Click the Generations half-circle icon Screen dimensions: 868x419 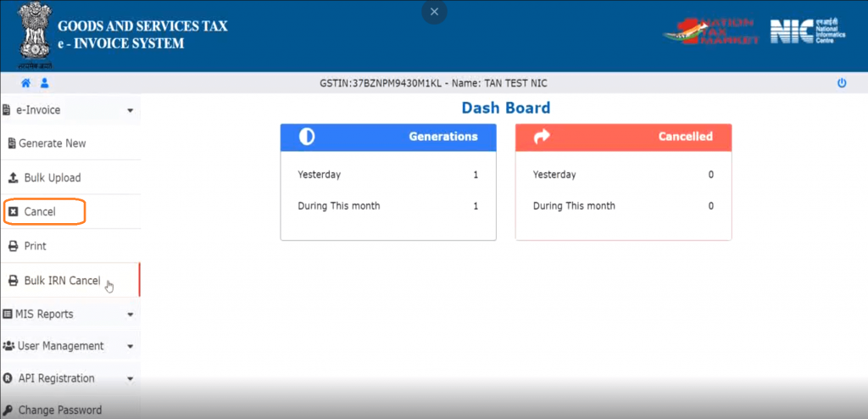click(x=307, y=137)
